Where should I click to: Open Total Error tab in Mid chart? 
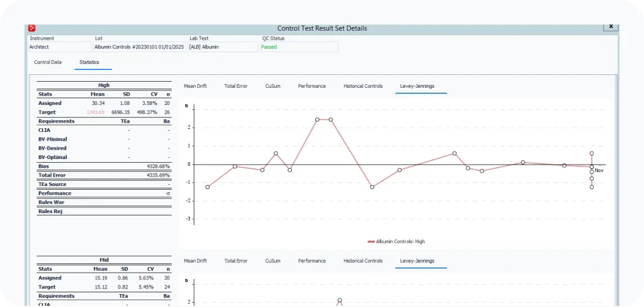236,261
